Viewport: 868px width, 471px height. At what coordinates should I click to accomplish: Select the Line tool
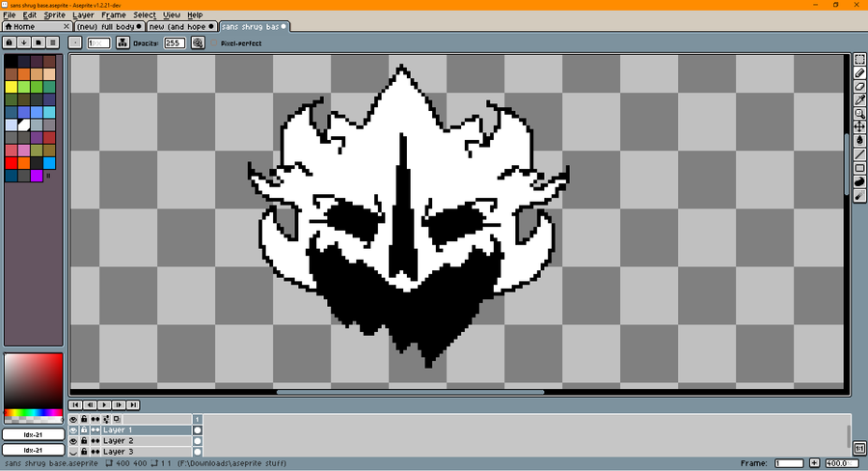859,154
